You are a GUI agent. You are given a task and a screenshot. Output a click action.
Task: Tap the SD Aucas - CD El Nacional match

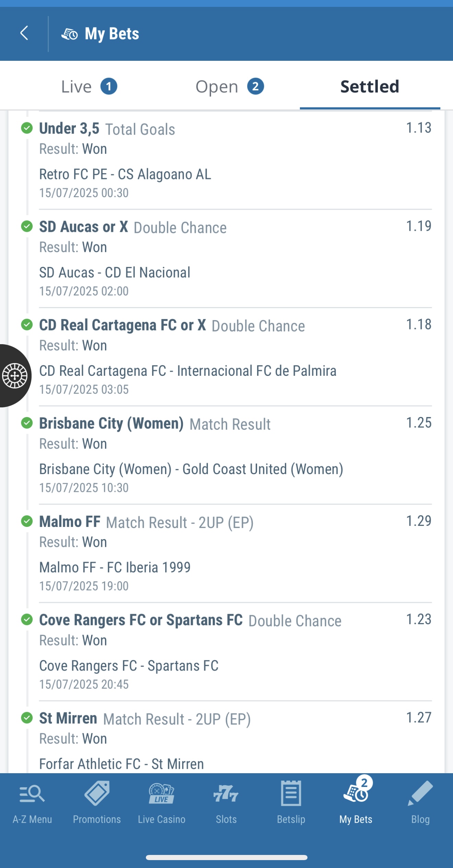115,273
